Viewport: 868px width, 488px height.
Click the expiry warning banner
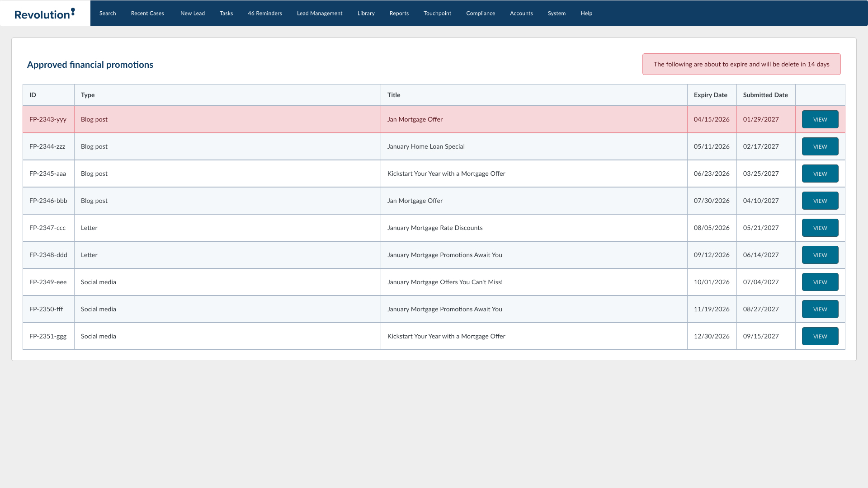coord(741,64)
